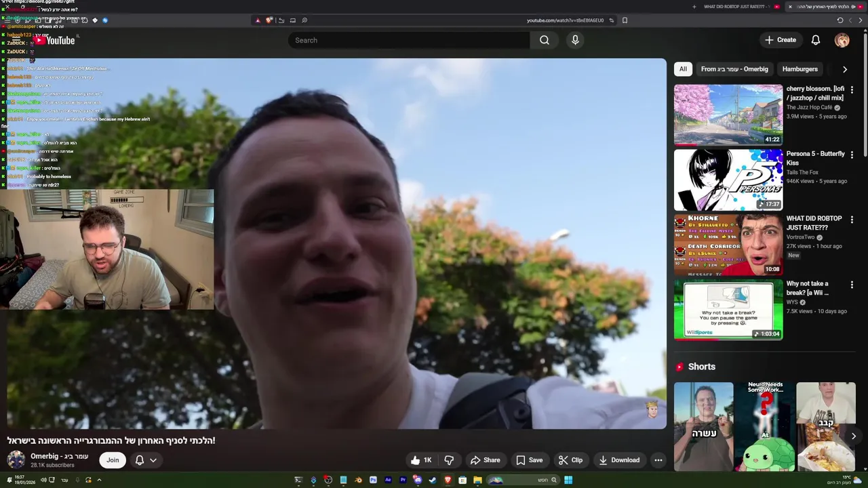Open the account avatar menu
868x488 pixels.
click(x=842, y=40)
